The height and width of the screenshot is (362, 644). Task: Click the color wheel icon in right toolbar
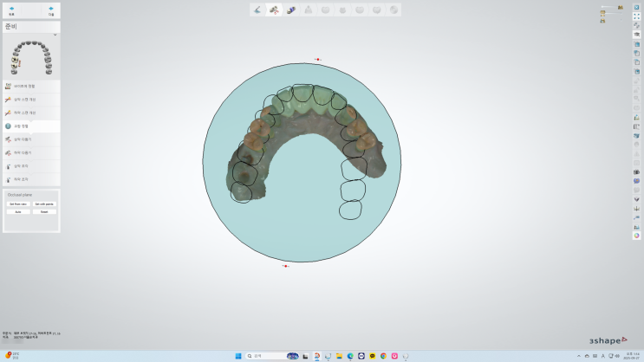(636, 236)
